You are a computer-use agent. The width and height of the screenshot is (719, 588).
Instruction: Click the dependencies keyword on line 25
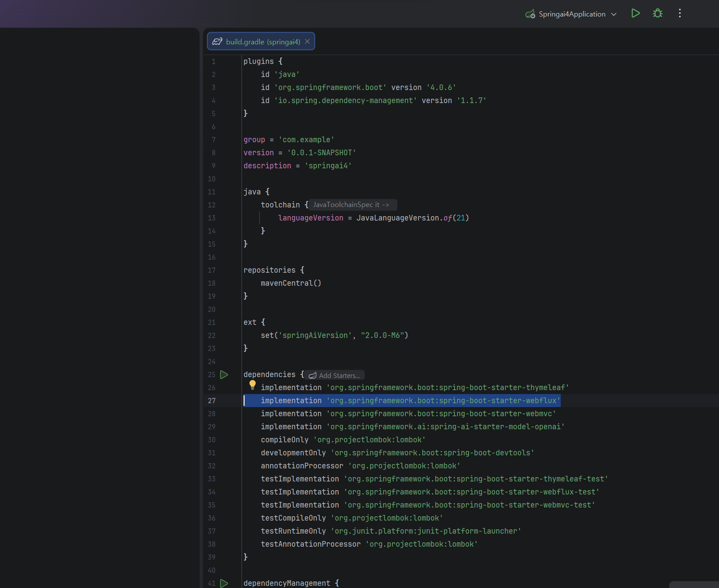pos(270,374)
